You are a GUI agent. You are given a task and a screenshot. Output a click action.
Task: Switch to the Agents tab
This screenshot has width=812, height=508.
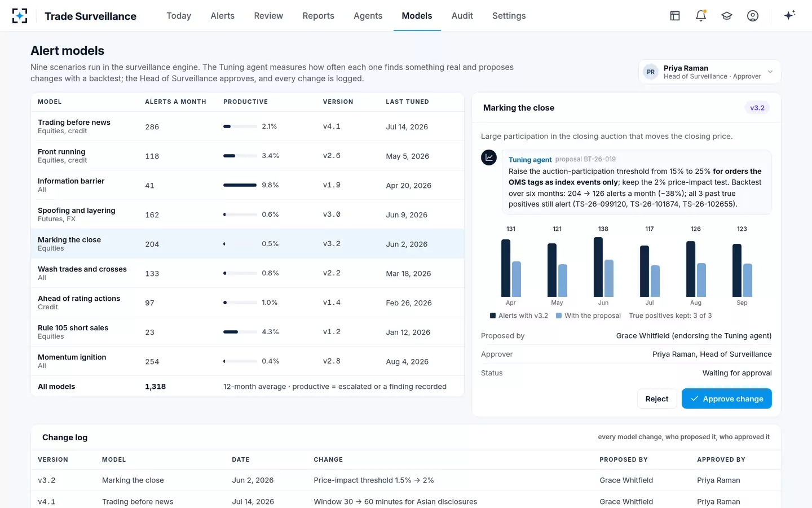[368, 16]
